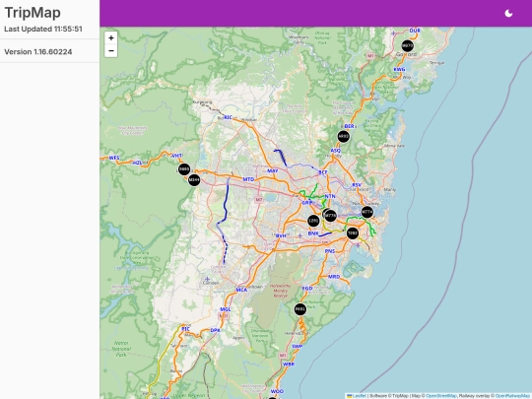Click the upper train marker below WHT
The image size is (532, 399).
click(184, 169)
